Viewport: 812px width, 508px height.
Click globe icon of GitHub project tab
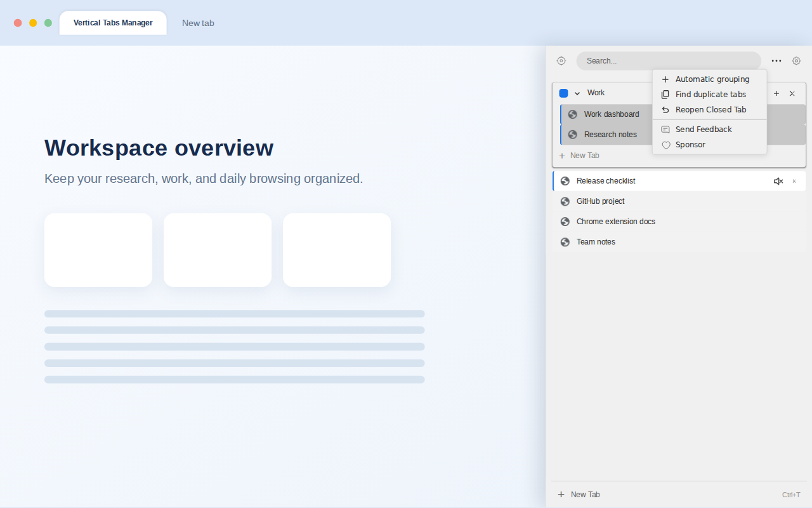565,201
